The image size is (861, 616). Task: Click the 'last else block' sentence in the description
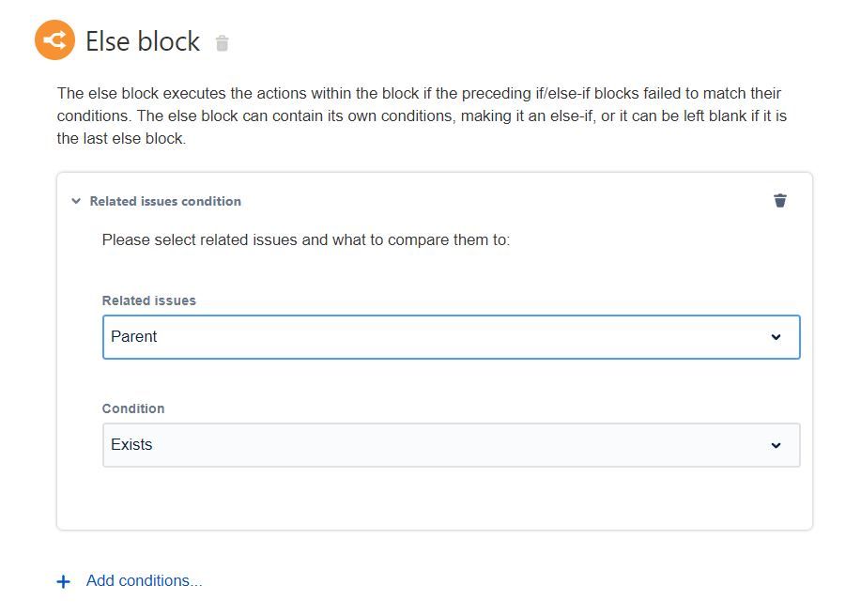pos(122,138)
